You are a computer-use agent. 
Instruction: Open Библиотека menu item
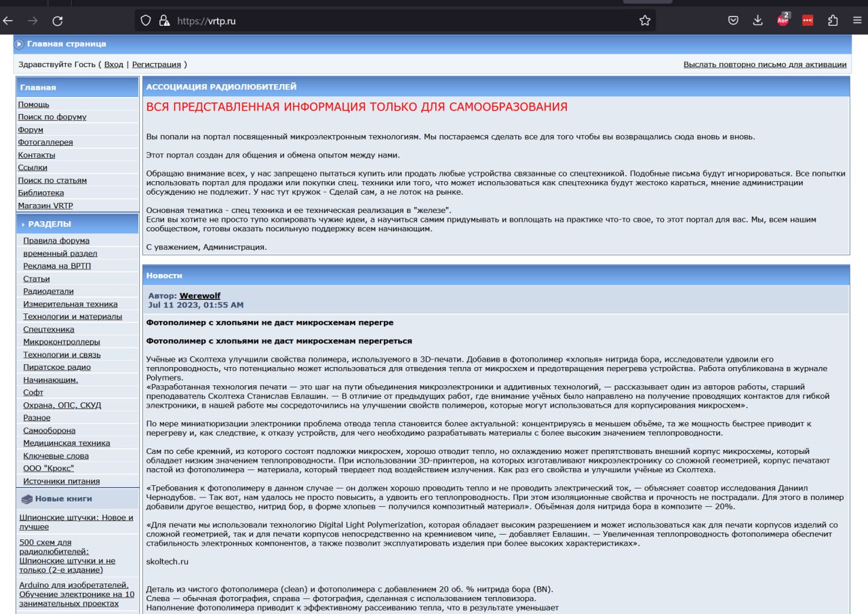click(41, 193)
